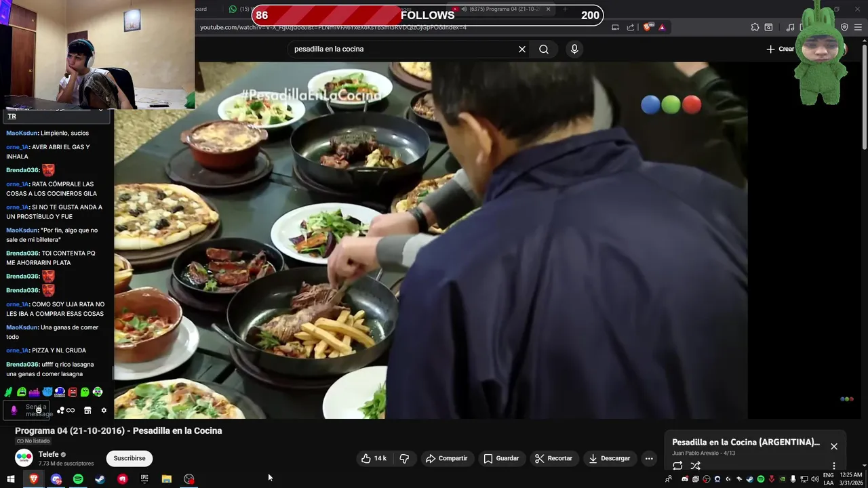Viewport: 868px width, 488px height.
Task: Open chat settings gear icon
Action: tap(104, 410)
